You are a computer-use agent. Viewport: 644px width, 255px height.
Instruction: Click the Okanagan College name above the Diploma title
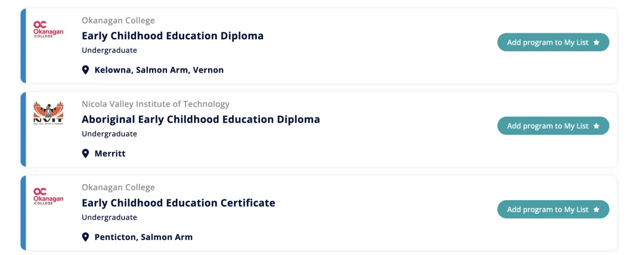point(118,20)
